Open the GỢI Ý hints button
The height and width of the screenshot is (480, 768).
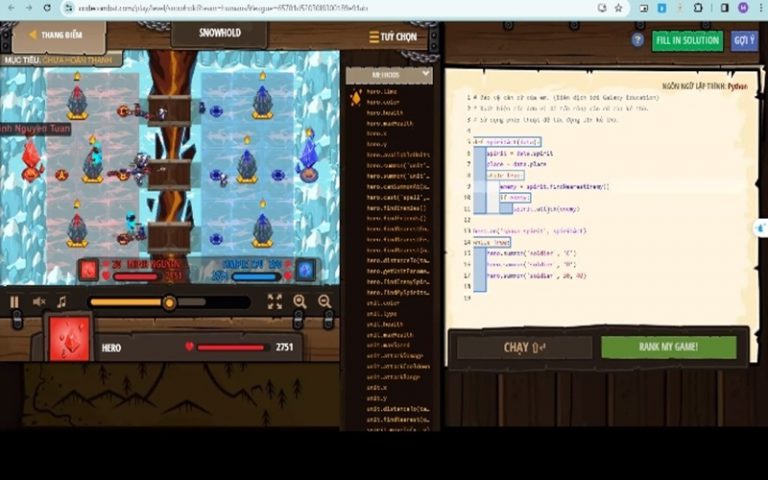pyautogui.click(x=744, y=41)
